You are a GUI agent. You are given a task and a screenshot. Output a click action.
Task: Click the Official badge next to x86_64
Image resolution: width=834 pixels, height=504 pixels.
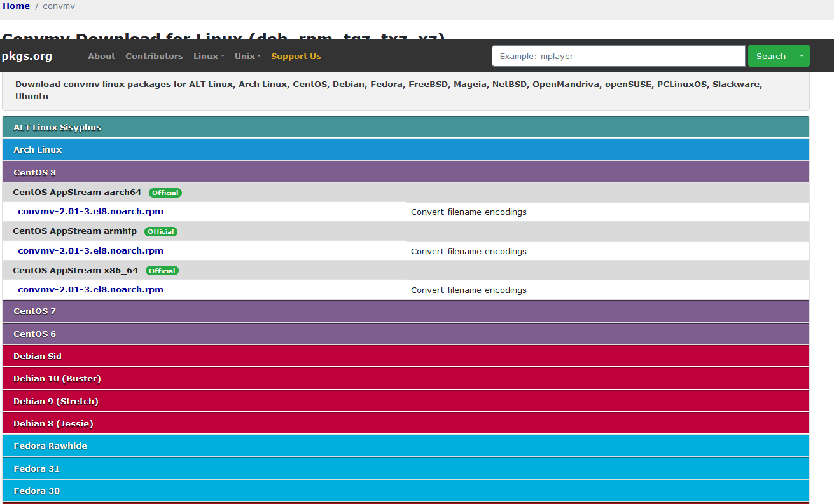(162, 270)
